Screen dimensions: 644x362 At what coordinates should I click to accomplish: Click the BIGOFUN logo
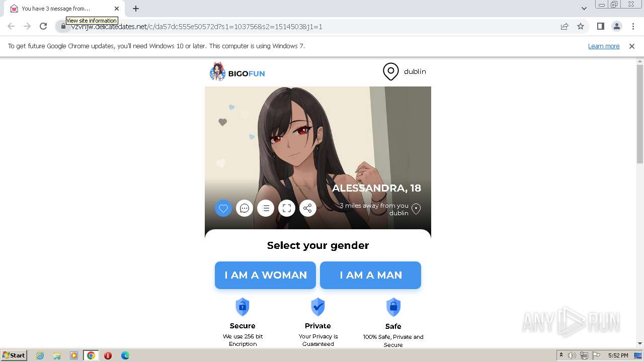[x=237, y=72]
